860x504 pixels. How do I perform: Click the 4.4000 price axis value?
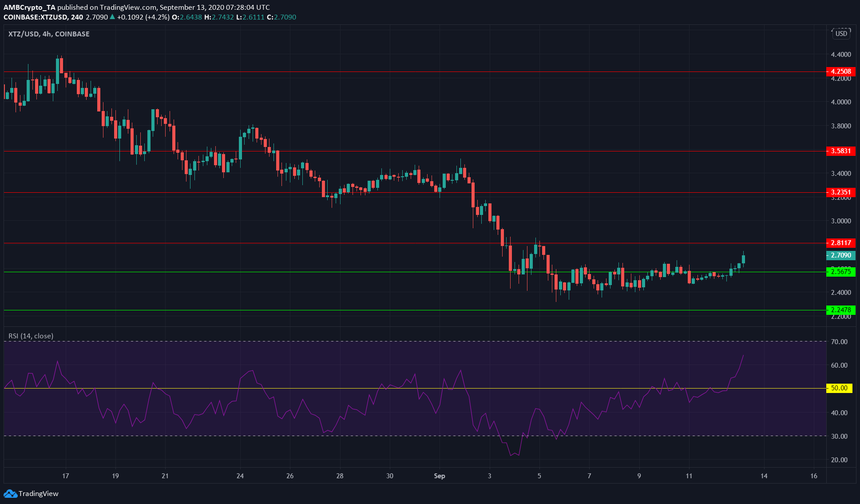click(841, 55)
